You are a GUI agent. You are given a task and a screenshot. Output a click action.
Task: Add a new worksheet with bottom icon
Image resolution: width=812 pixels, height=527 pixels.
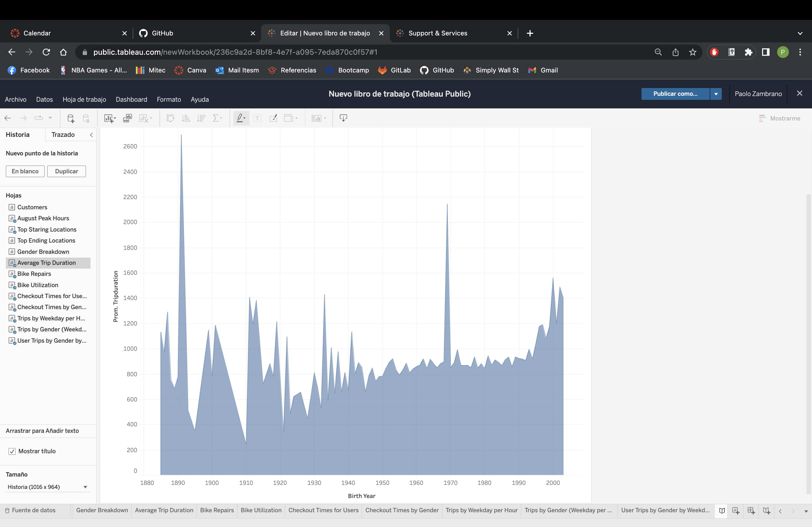point(735,510)
